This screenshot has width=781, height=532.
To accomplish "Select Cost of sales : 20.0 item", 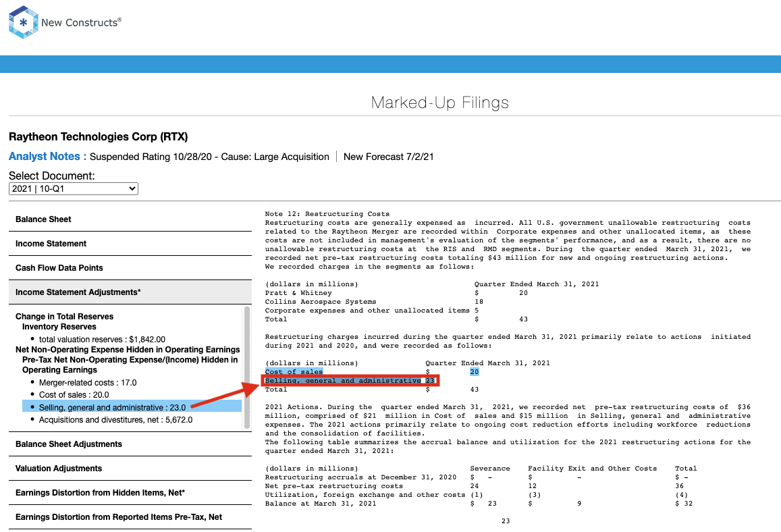I will point(74,394).
